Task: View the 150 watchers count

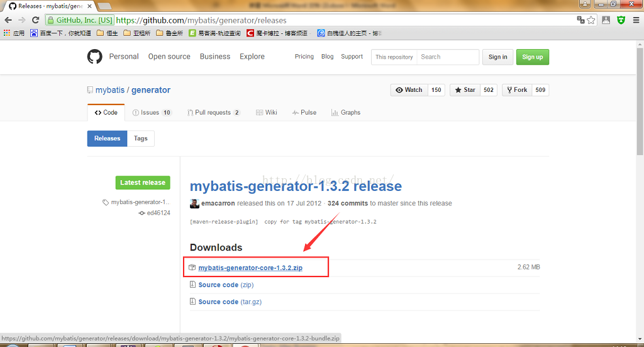Action: tap(436, 90)
